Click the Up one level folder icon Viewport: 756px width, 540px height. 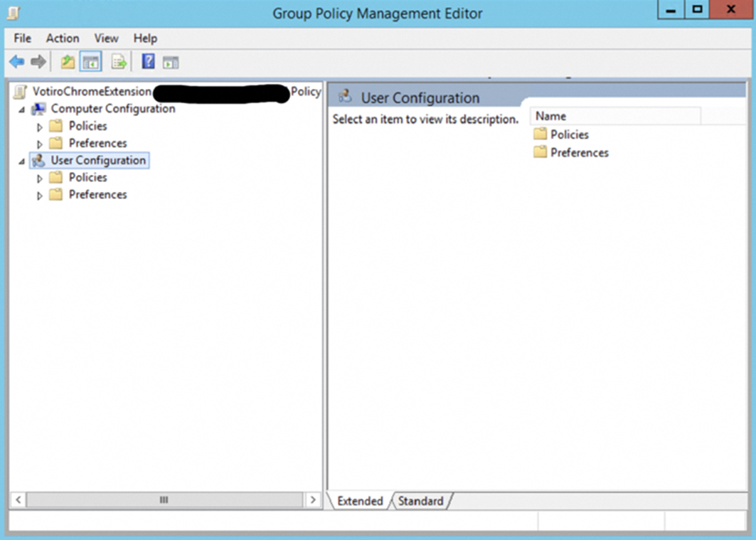tap(68, 62)
